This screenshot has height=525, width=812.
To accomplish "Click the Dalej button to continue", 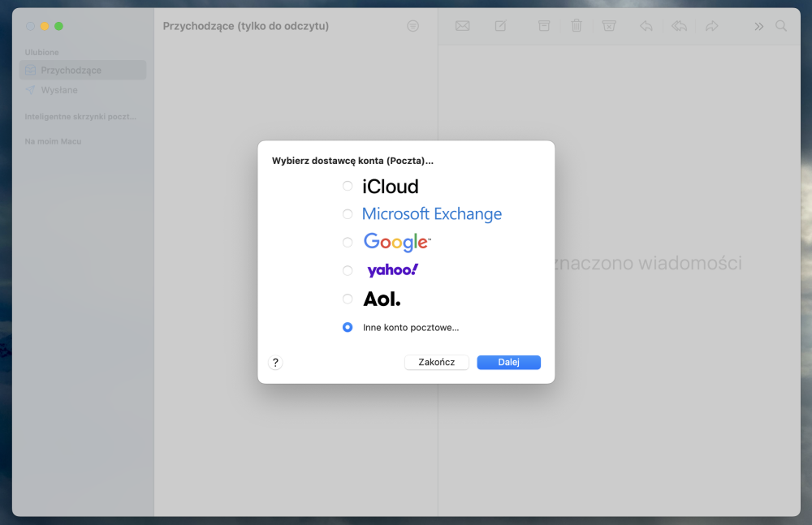I will click(x=508, y=363).
